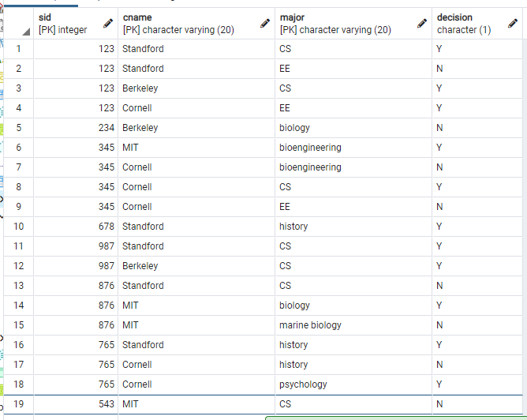Select the major column header

coord(353,24)
